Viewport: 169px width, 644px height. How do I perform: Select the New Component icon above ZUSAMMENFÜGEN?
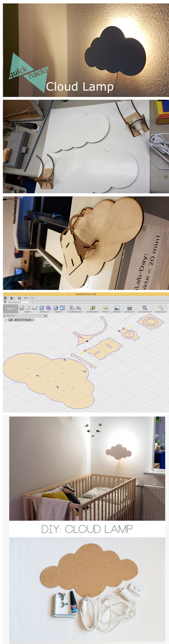72,308
